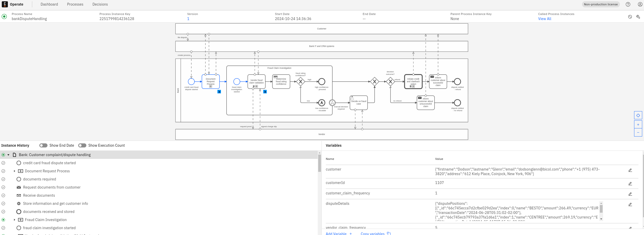Collapse Bank: Customer complaint/dispute handling row
Screen dimensions: 644x235
click(x=8, y=155)
